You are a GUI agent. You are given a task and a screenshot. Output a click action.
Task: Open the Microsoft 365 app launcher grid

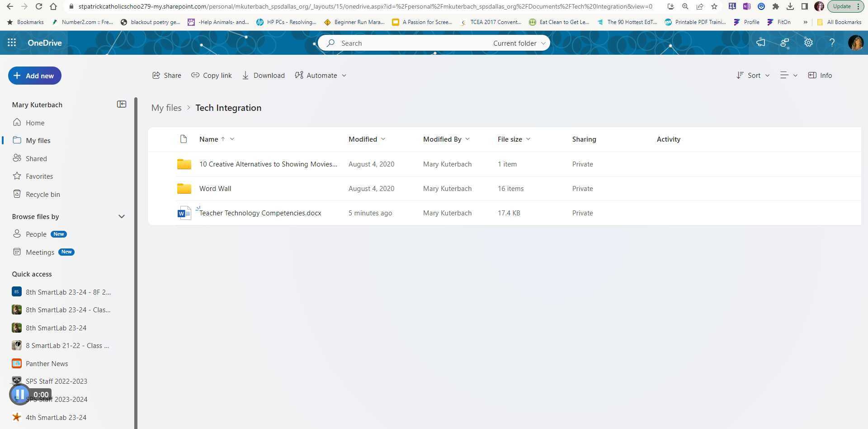(x=12, y=43)
